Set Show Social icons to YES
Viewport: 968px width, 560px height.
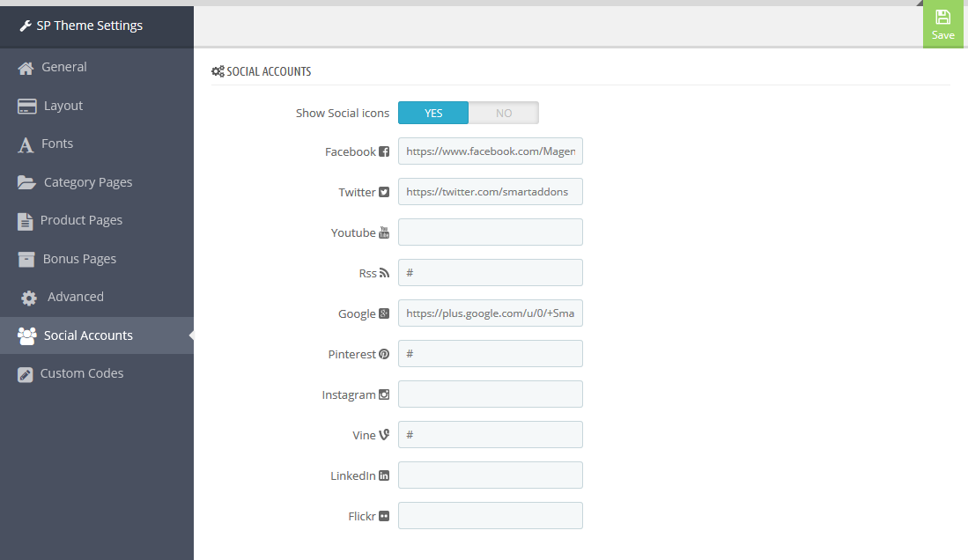433,113
